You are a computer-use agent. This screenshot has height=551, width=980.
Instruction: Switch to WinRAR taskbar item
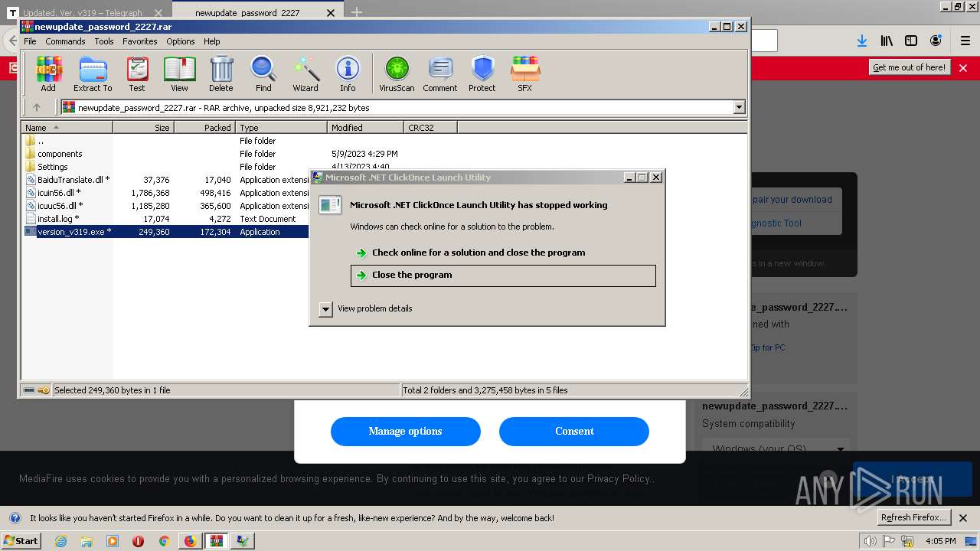pos(217,541)
